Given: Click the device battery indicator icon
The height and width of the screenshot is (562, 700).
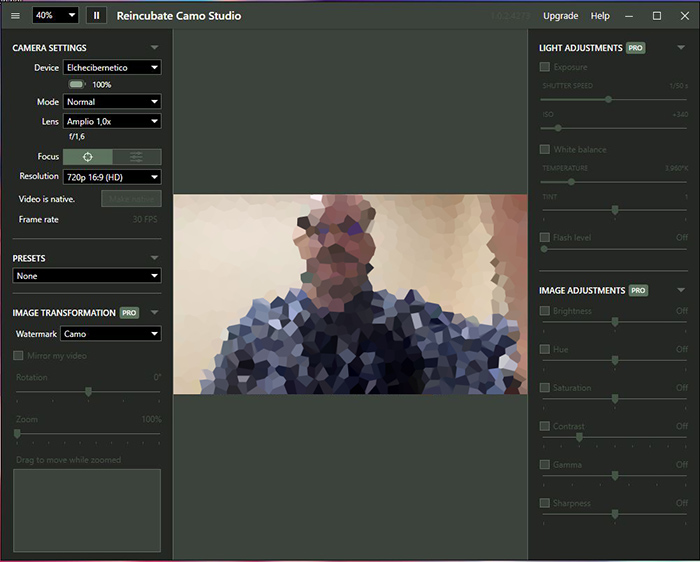Looking at the screenshot, I should tap(77, 84).
